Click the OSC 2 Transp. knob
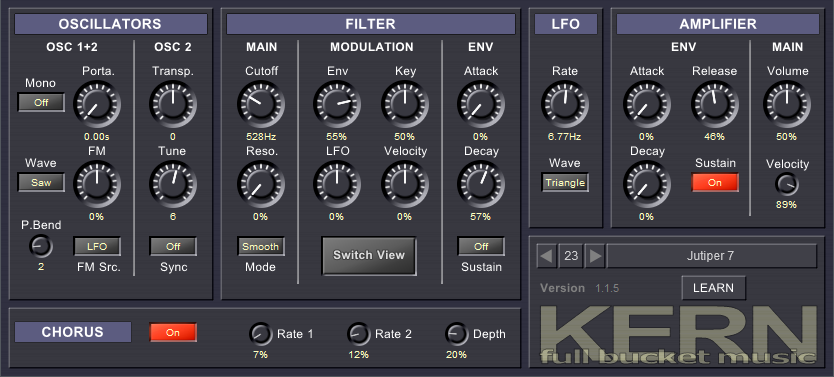This screenshot has height=377, width=834. [x=173, y=104]
